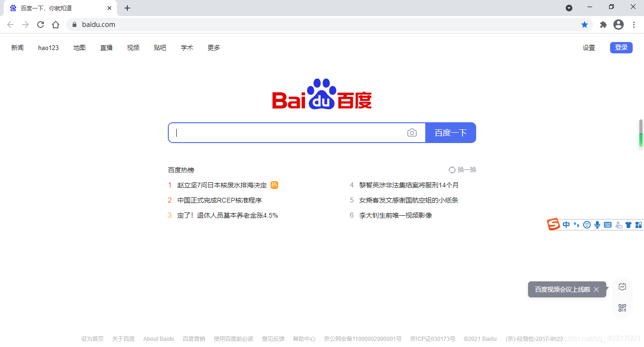Open hot item 黎智英涉非法集结案将服刑14个月
The height and width of the screenshot is (347, 644).
pyautogui.click(x=409, y=185)
